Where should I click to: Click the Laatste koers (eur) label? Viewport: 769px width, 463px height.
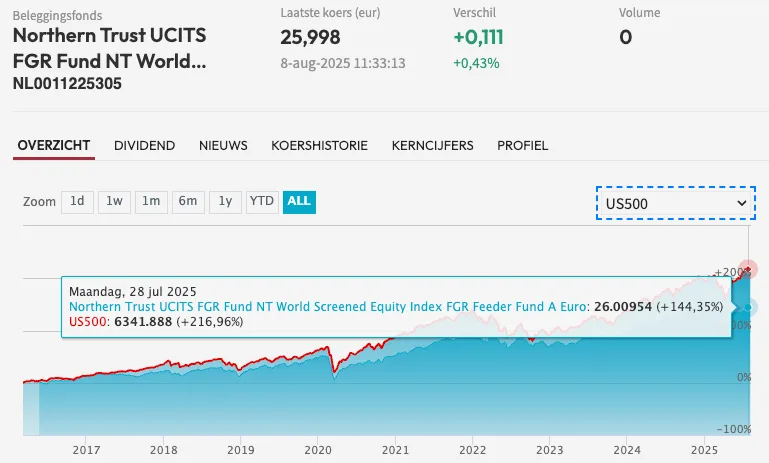click(330, 13)
